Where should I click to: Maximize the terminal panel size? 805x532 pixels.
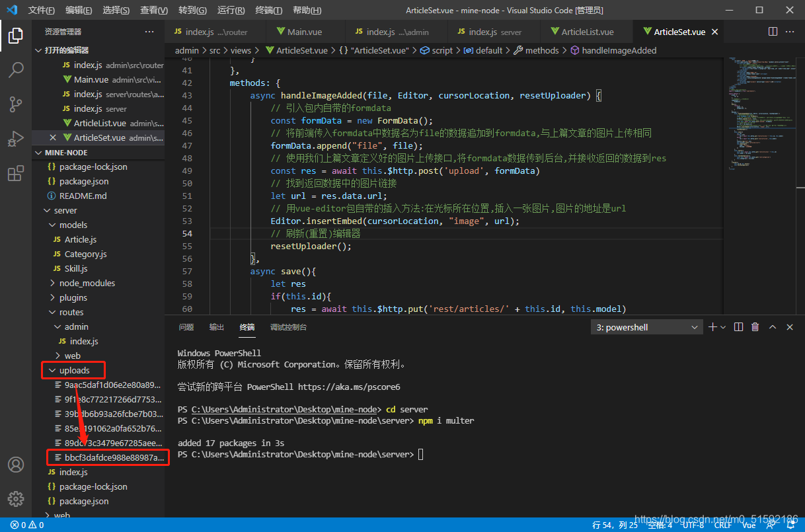(772, 327)
